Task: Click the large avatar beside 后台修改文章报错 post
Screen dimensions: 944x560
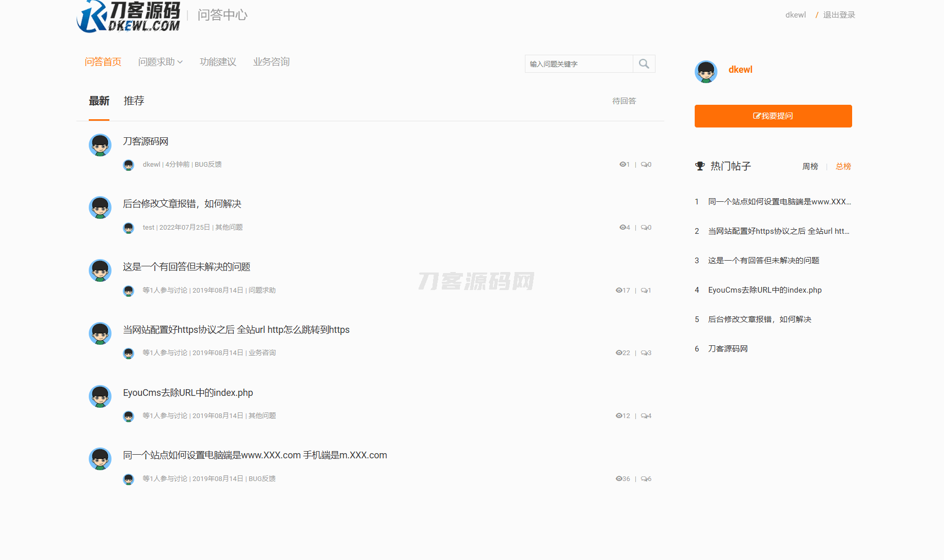Action: pyautogui.click(x=100, y=207)
